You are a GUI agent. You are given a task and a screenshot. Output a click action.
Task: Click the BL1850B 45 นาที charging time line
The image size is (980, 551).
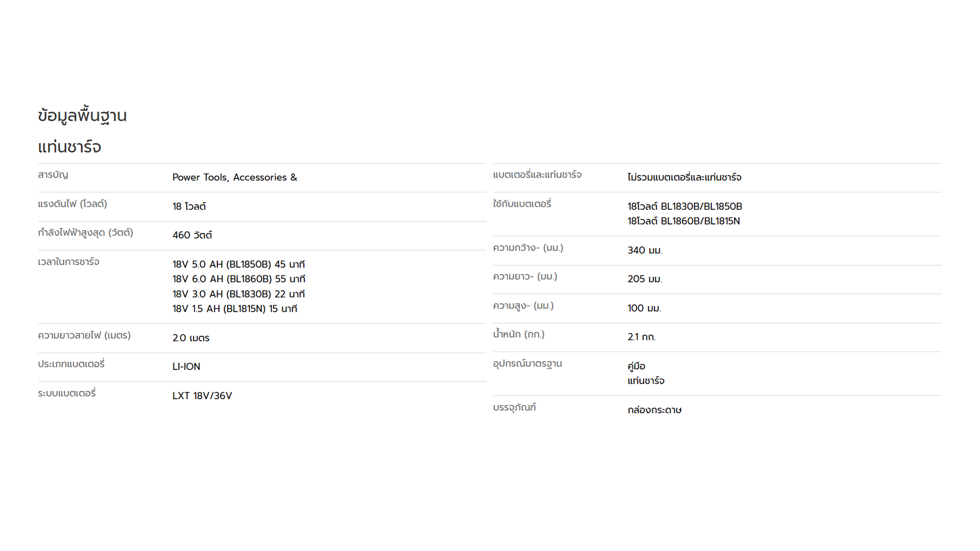238,264
